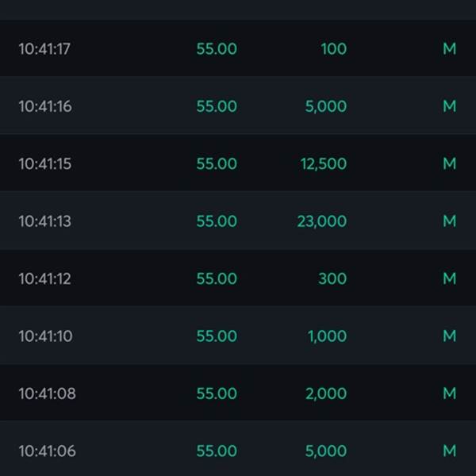476x476 pixels.
Task: Select the 10:41:10 trade timestamp
Action: coord(45,336)
